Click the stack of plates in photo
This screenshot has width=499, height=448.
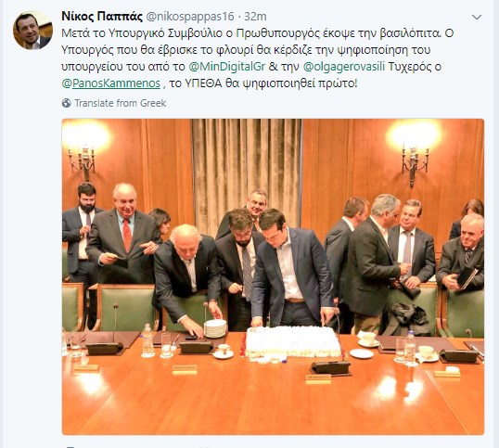pos(215,328)
